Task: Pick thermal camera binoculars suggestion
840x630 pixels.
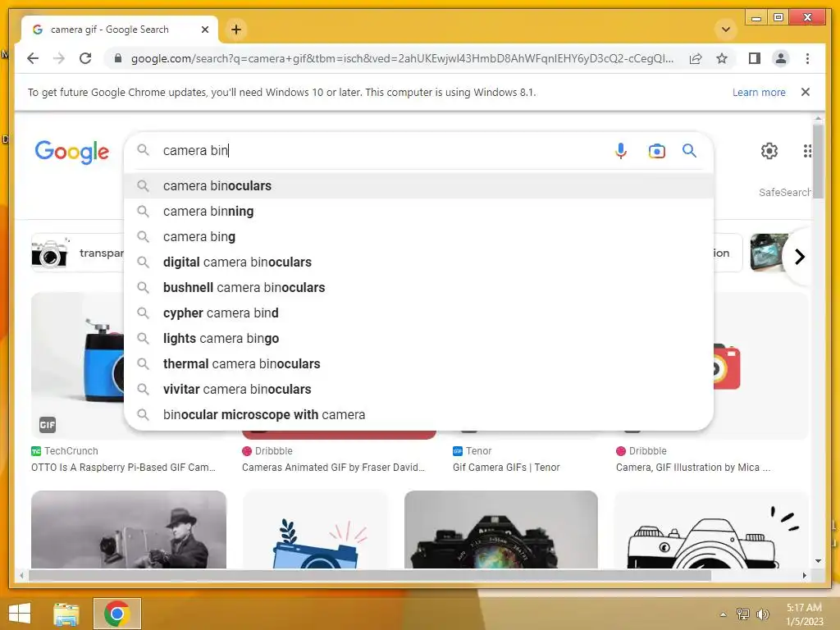Action: coord(418,364)
